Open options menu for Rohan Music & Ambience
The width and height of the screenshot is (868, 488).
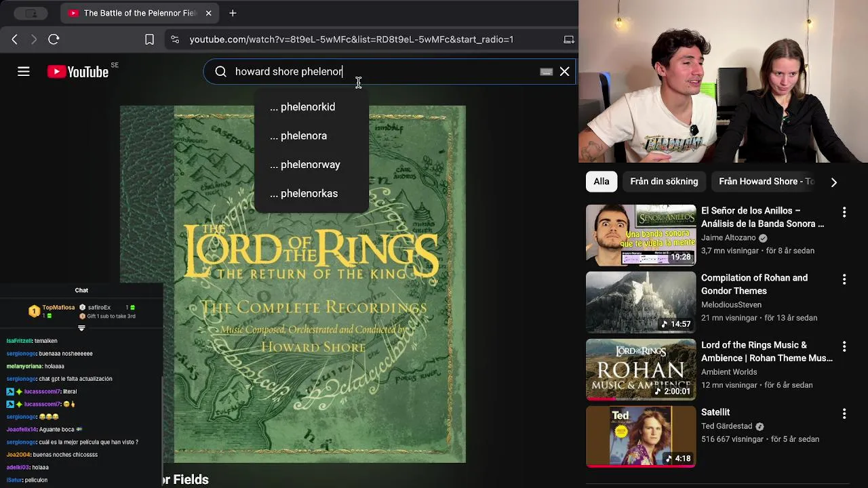click(844, 346)
